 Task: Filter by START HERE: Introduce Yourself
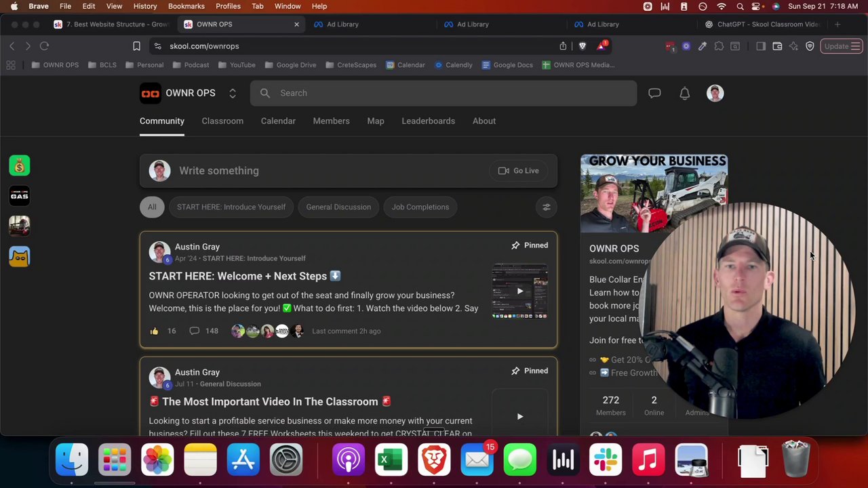click(x=231, y=207)
